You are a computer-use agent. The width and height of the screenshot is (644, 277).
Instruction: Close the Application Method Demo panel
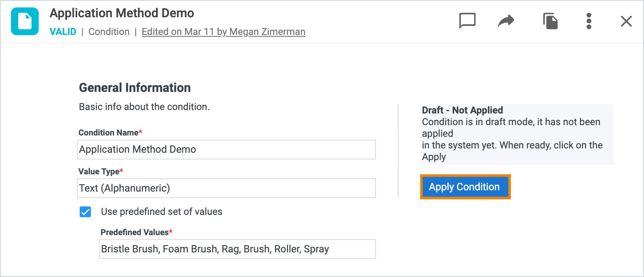pos(626,21)
